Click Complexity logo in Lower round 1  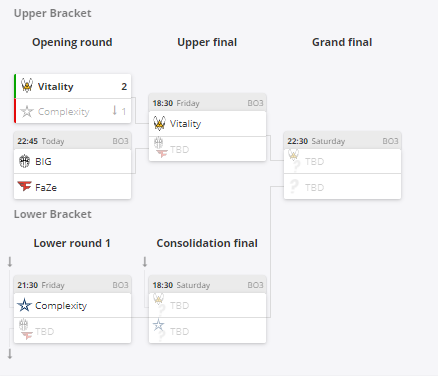[x=24, y=305]
